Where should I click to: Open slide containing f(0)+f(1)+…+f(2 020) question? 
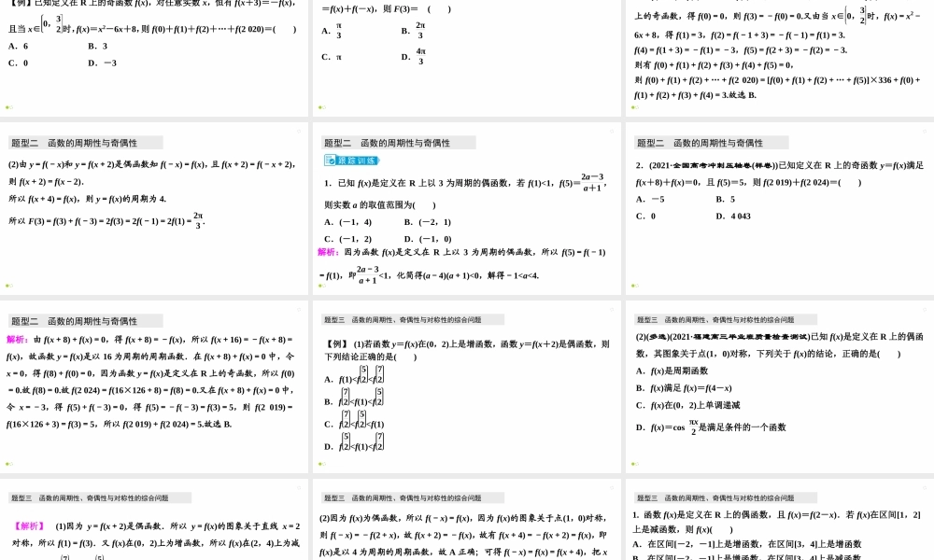[x=154, y=58]
